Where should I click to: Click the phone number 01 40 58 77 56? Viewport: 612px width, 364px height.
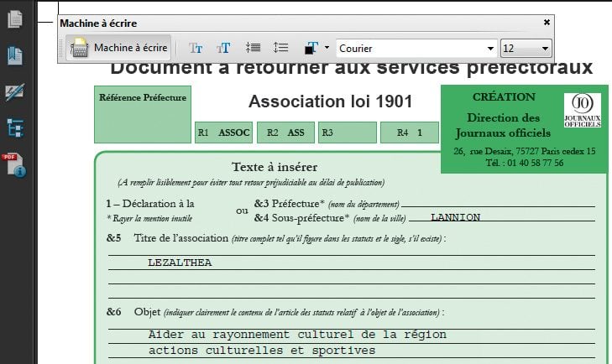pos(536,163)
